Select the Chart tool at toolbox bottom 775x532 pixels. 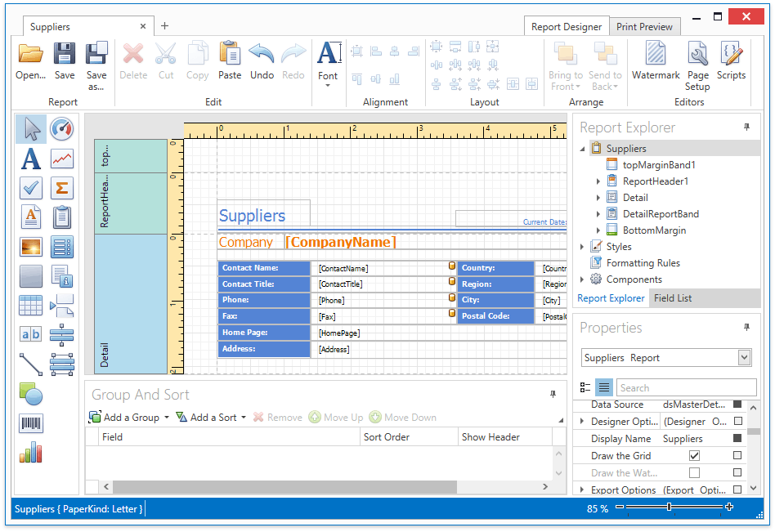[30, 452]
